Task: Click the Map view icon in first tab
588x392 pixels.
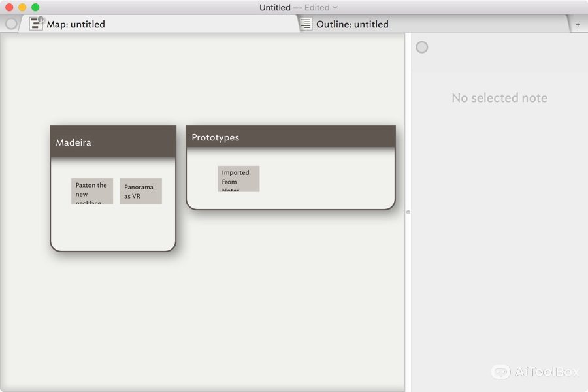Action: tap(36, 24)
